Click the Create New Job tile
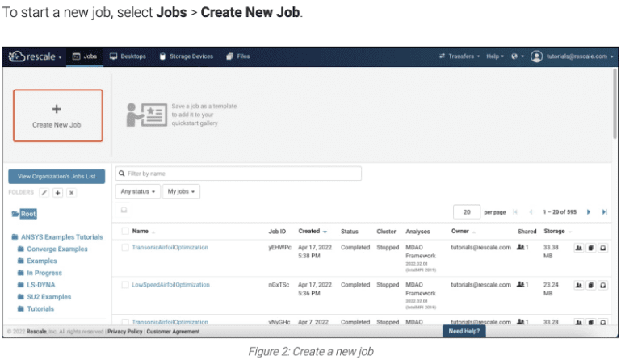Screen dimensions: 621x364 point(57,115)
